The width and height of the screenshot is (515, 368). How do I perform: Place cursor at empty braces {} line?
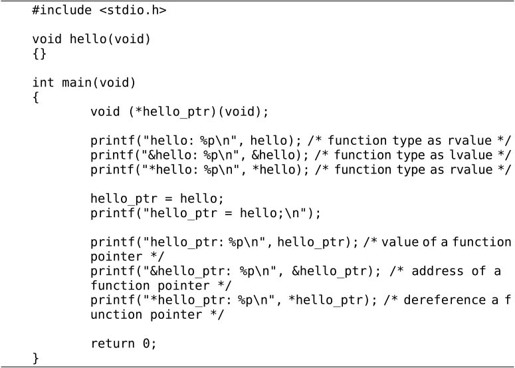point(39,54)
